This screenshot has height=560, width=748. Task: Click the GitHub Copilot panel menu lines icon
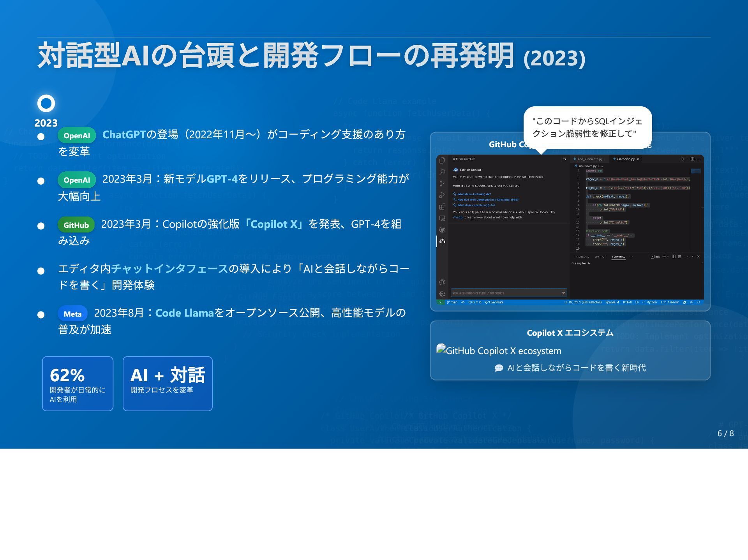coord(565,159)
